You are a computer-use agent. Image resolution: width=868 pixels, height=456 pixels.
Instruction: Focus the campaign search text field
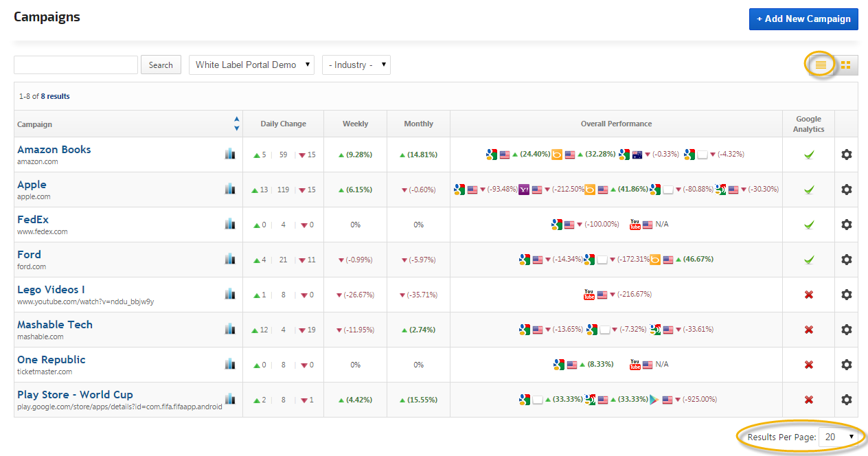point(76,65)
